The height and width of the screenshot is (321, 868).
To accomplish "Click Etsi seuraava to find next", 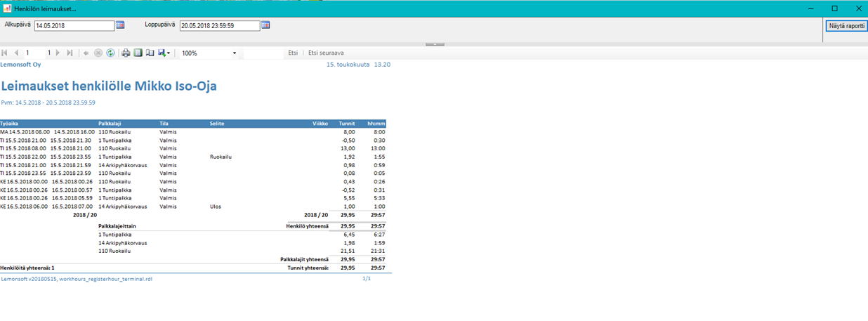I will coord(326,53).
